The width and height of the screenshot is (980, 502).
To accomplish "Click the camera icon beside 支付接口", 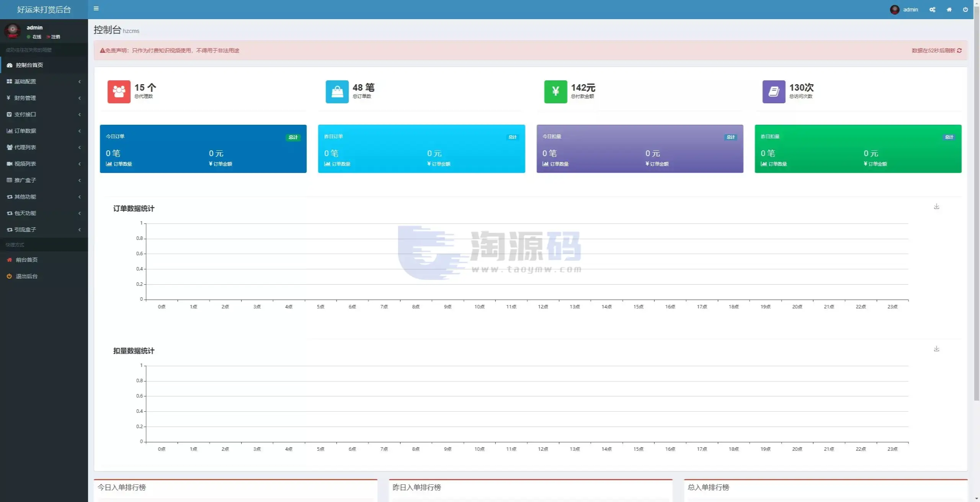I will point(9,114).
